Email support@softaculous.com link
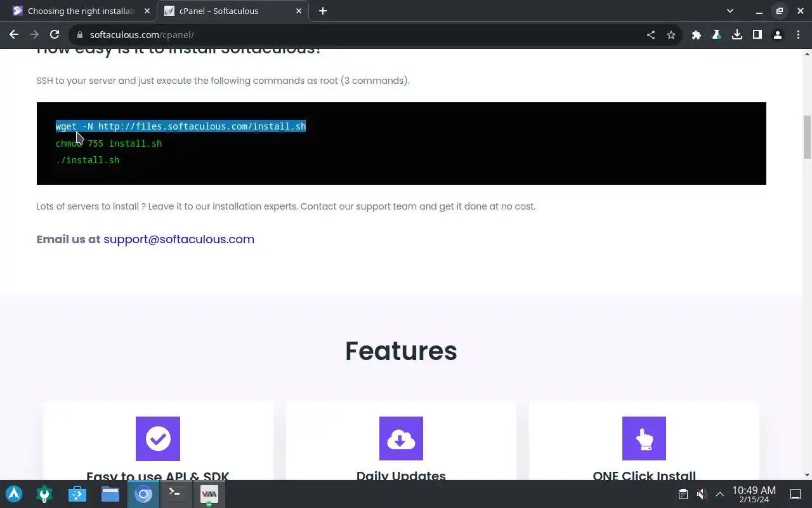 click(179, 239)
